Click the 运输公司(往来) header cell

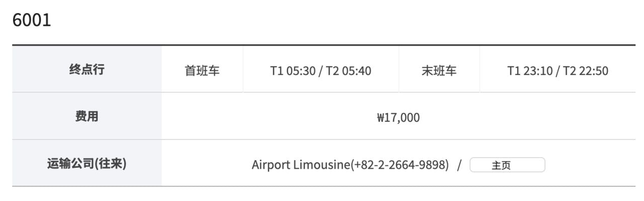87,163
